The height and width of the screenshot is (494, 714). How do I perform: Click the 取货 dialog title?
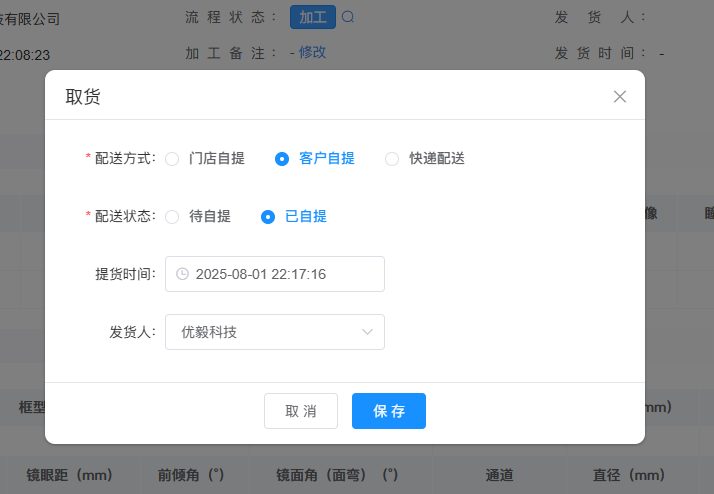83,97
